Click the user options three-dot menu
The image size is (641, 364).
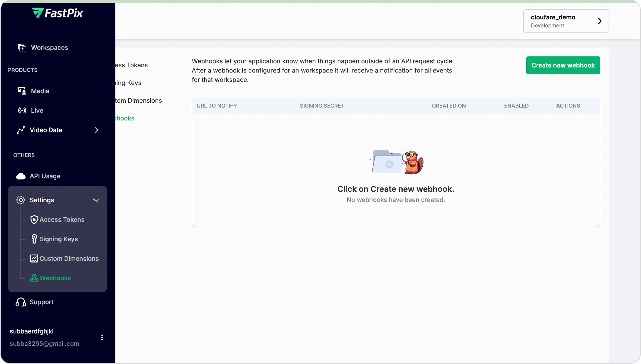[x=102, y=337]
